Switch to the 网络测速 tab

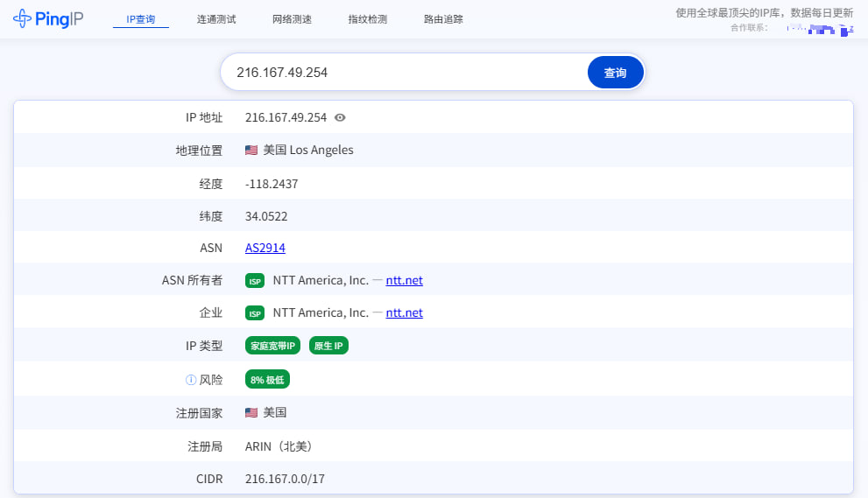click(x=292, y=19)
